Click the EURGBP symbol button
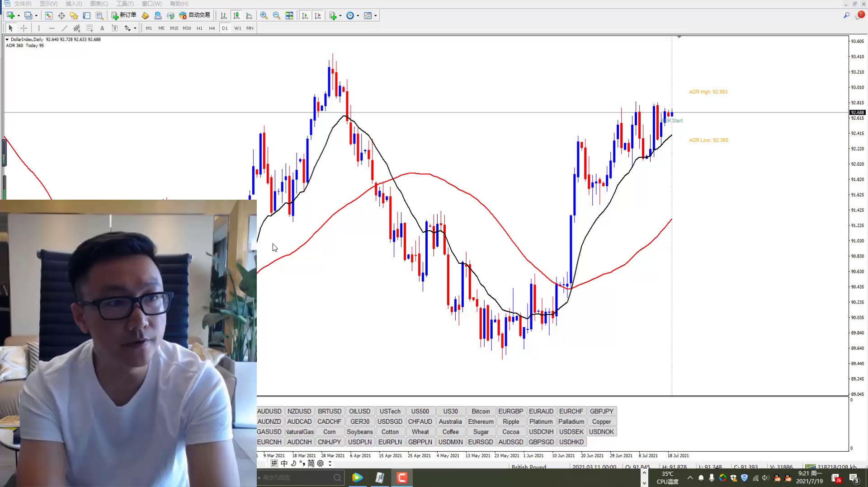The height and width of the screenshot is (487, 868). tap(510, 411)
